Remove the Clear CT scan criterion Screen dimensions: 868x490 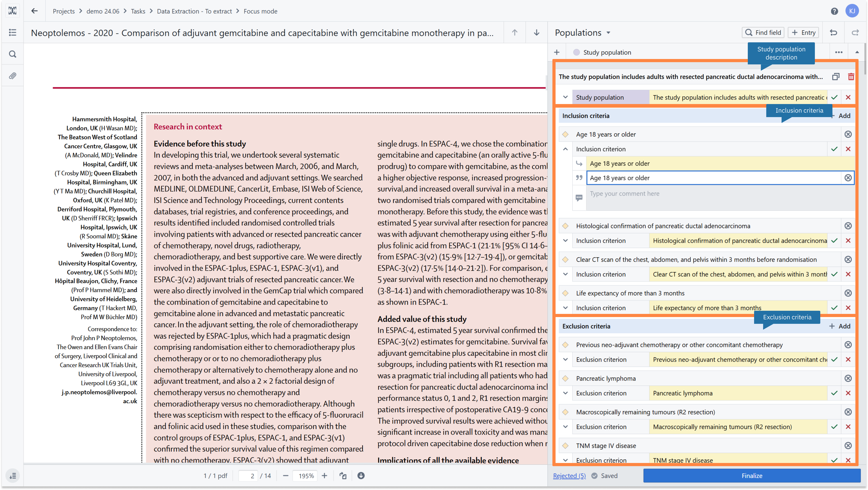848,259
